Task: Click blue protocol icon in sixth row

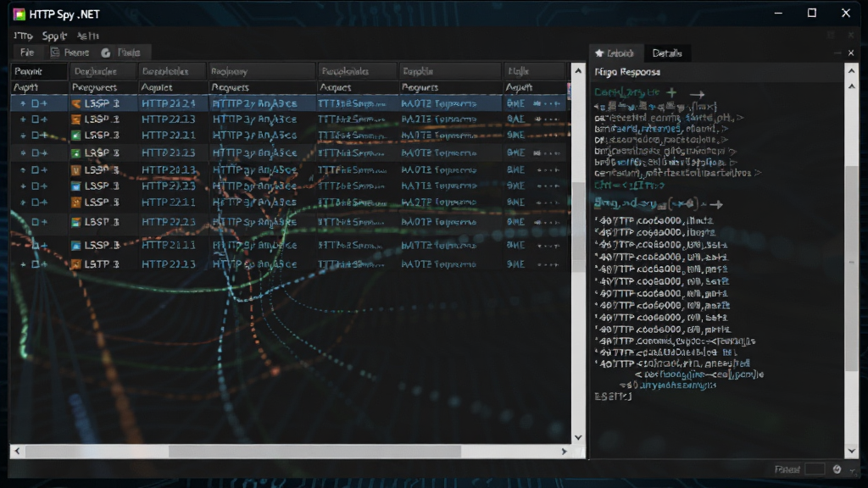Action: [x=75, y=186]
